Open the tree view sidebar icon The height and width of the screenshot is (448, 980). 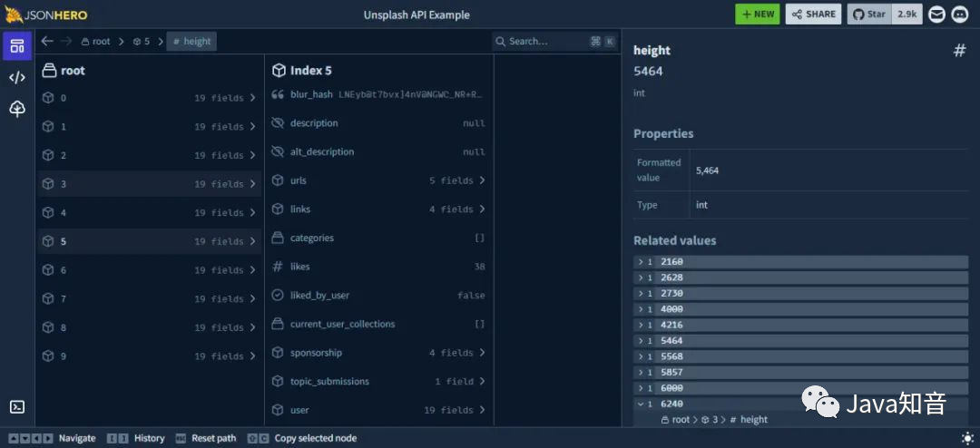pyautogui.click(x=17, y=110)
